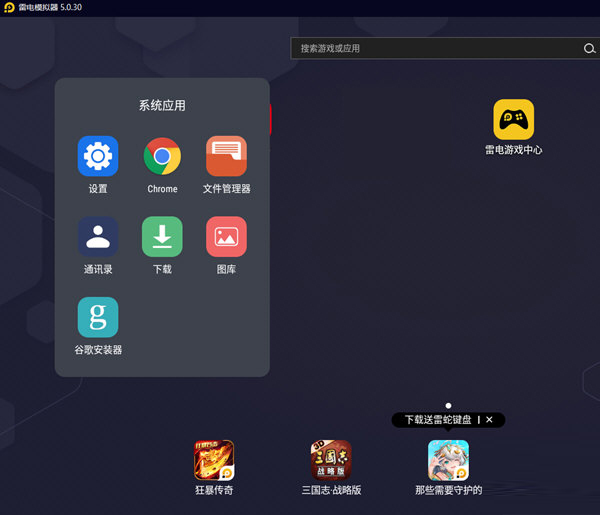Launch the 狂暴传奇 game
600x515 pixels.
click(214, 460)
